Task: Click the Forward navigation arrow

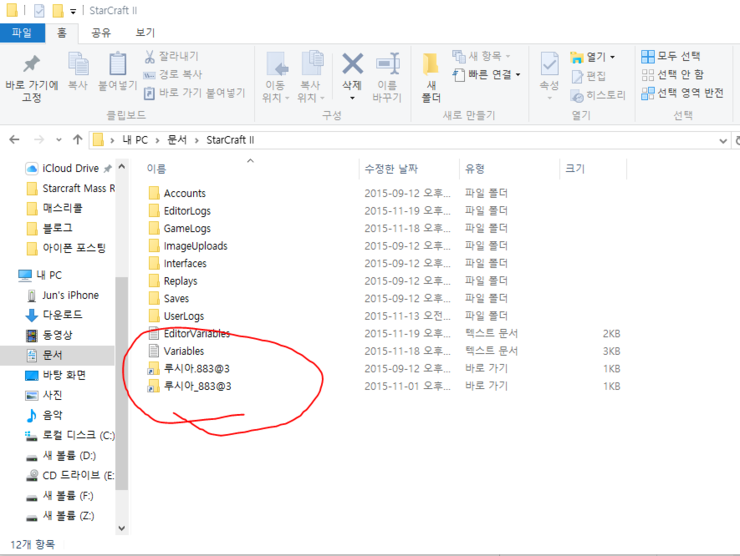Action: coord(39,140)
